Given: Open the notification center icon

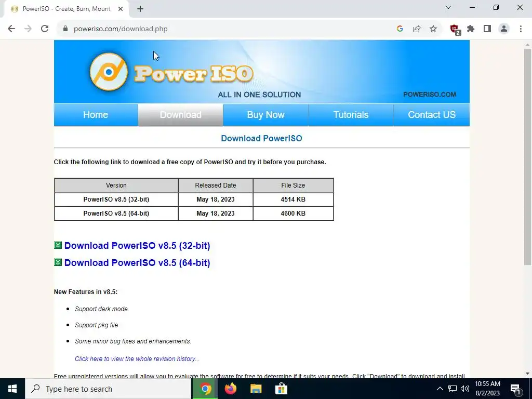Looking at the screenshot, I should [x=516, y=389].
